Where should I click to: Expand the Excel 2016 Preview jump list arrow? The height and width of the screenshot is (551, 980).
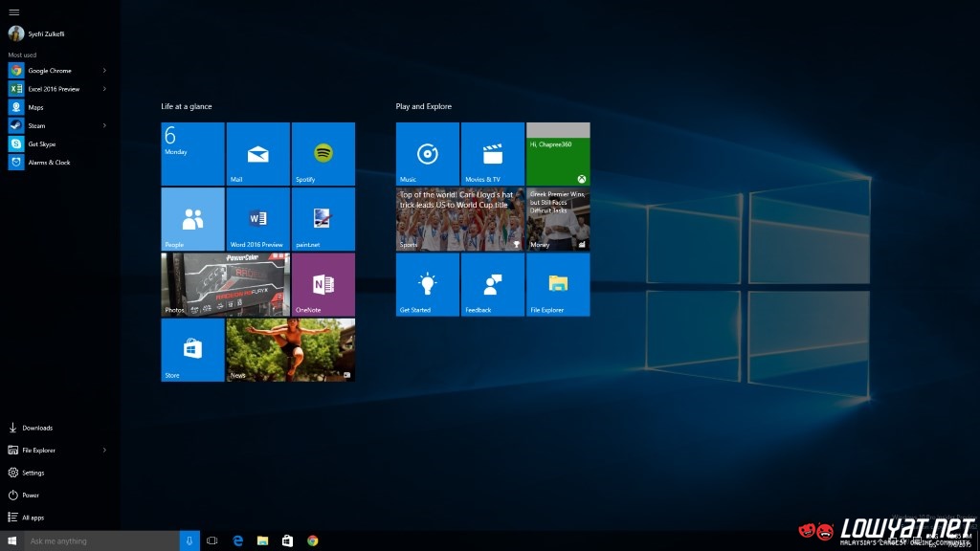point(104,89)
